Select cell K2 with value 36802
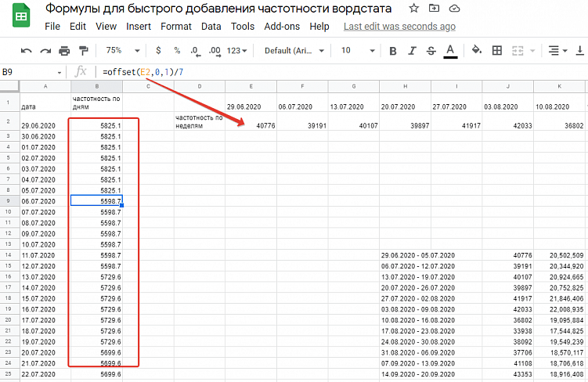 (x=559, y=121)
